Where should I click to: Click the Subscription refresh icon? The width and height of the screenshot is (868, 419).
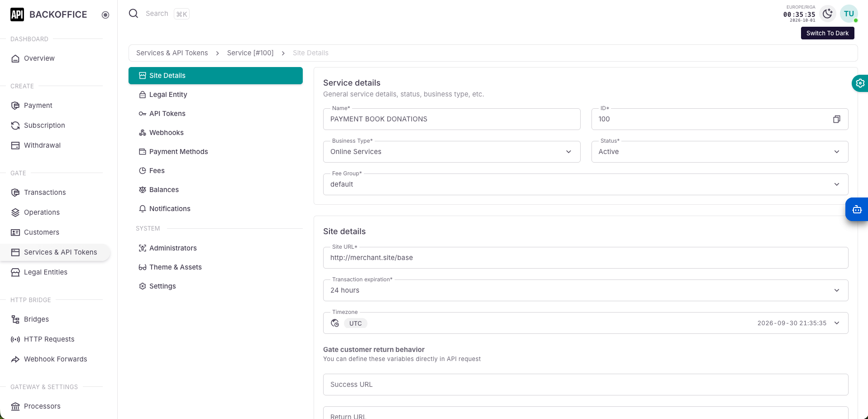point(15,125)
